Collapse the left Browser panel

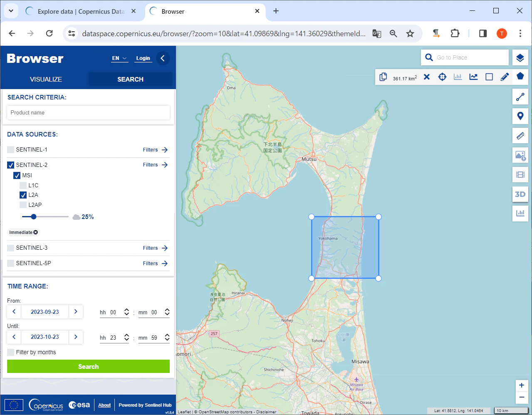point(163,58)
